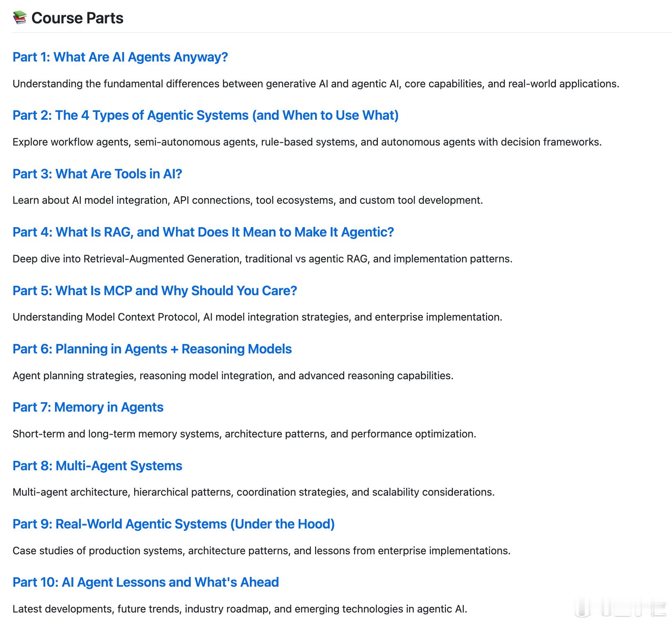
Task: Click the Retrieval-Augmented Generation description text
Action: point(263,259)
